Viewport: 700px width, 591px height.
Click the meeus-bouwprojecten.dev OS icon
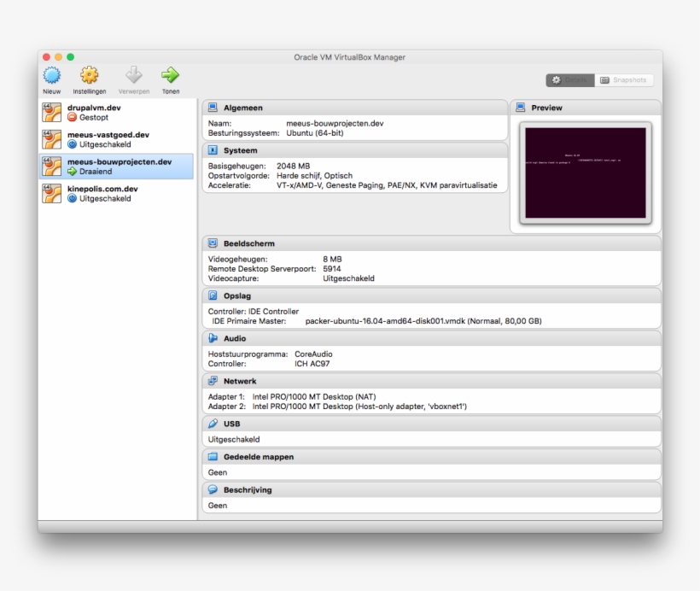pos(52,167)
